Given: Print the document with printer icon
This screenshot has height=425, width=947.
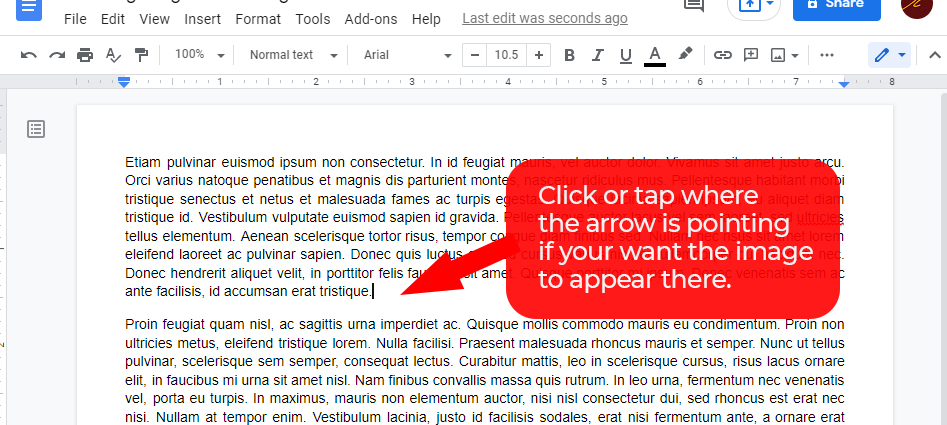Looking at the screenshot, I should pyautogui.click(x=85, y=55).
